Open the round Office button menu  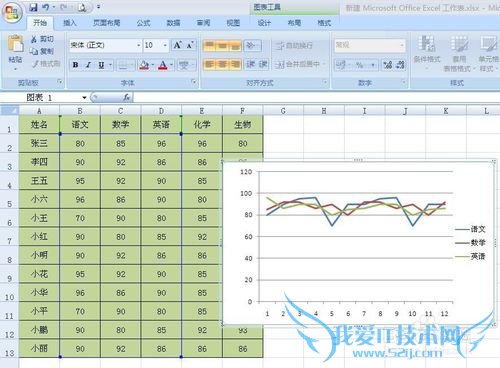pos(12,13)
